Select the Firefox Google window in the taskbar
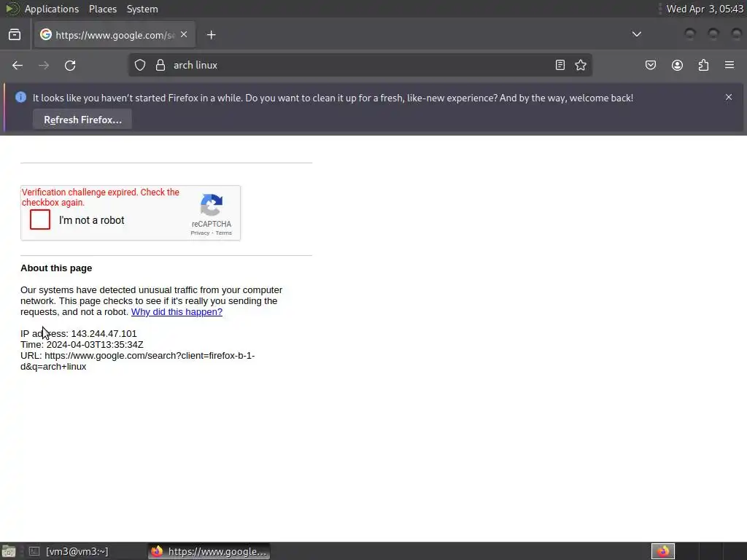Screen dimensions: 747x560 (x=209, y=551)
